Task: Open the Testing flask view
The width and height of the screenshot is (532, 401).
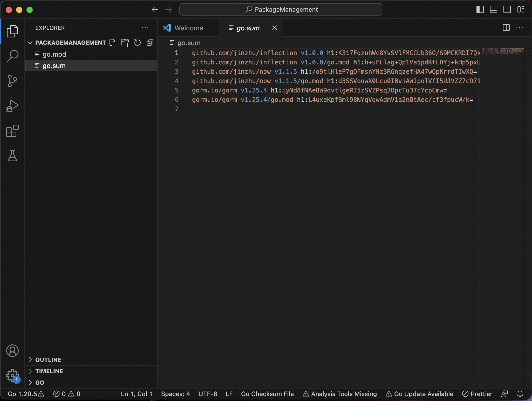Action: click(x=12, y=156)
